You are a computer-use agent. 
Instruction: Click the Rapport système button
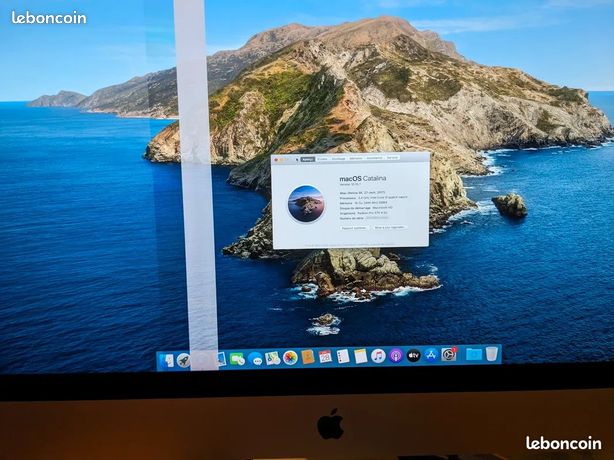pyautogui.click(x=354, y=228)
